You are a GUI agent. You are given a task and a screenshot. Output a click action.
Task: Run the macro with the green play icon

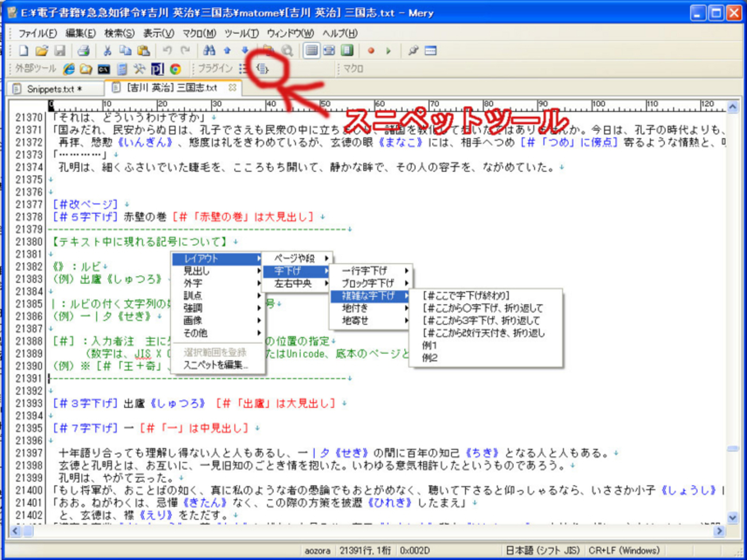tap(389, 51)
